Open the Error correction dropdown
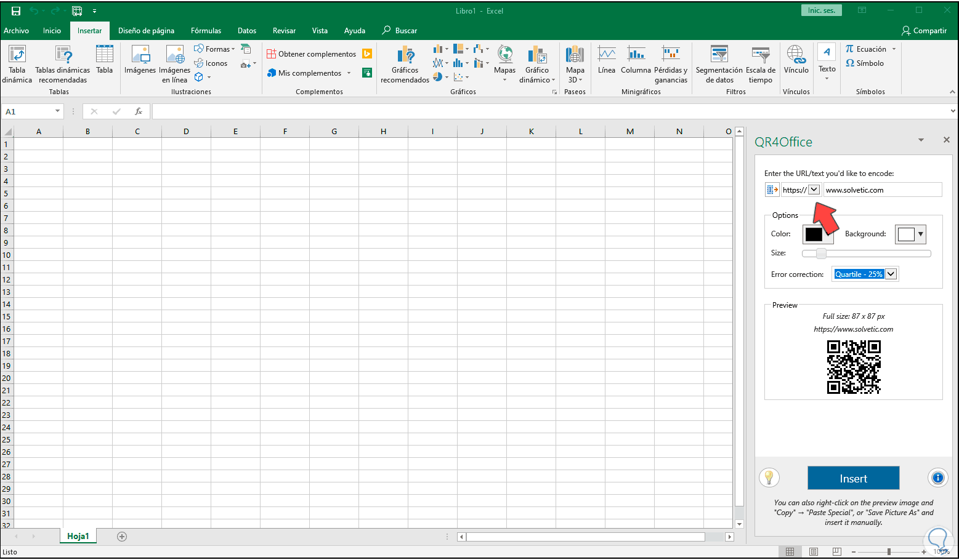Image resolution: width=959 pixels, height=560 pixels. click(891, 274)
